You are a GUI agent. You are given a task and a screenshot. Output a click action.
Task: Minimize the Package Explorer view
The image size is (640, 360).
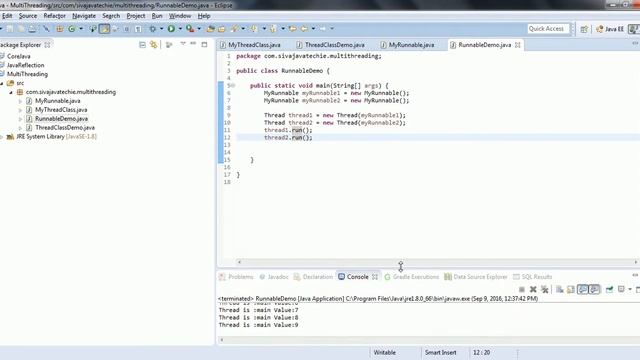coord(193,44)
